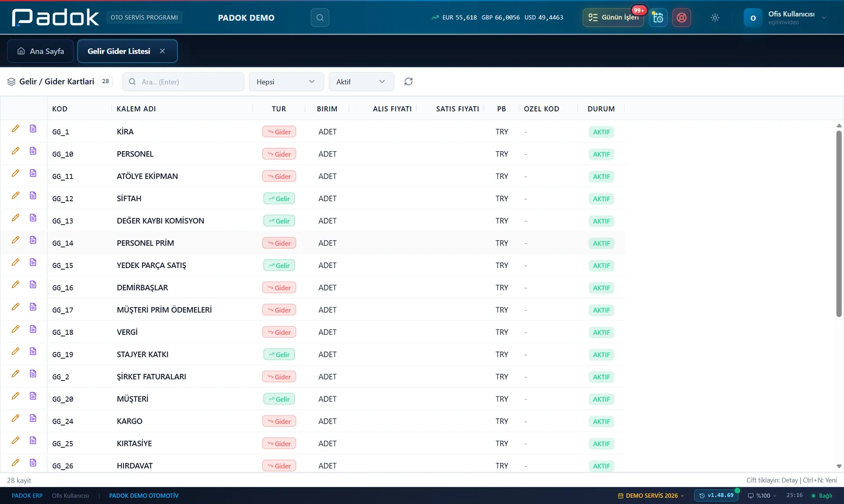Open the document icon for PERSONEL row
The width and height of the screenshot is (844, 504).
pos(33,151)
